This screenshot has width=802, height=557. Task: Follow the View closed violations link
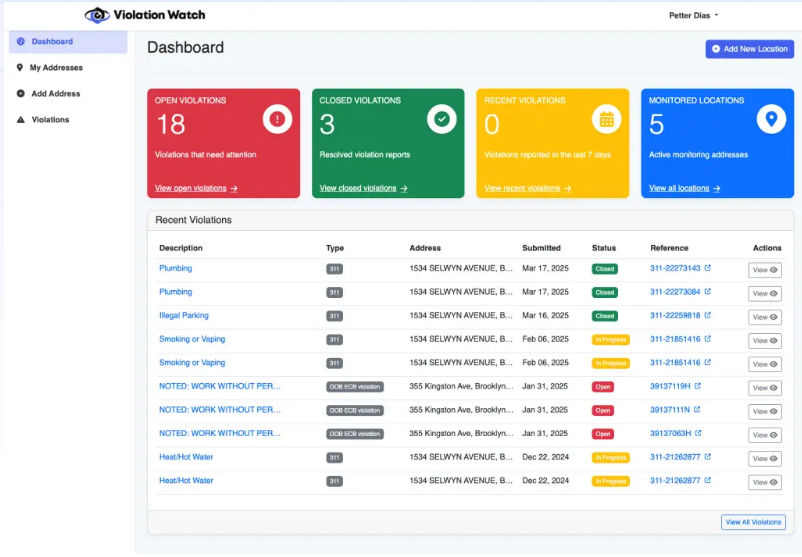363,188
